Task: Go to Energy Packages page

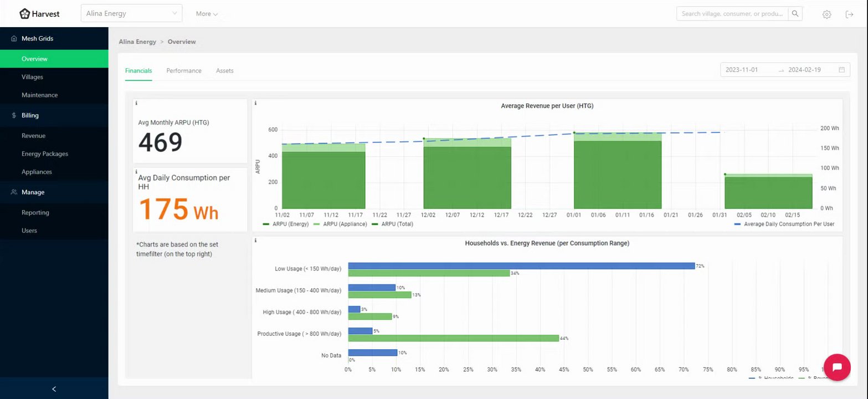Action: pos(45,154)
